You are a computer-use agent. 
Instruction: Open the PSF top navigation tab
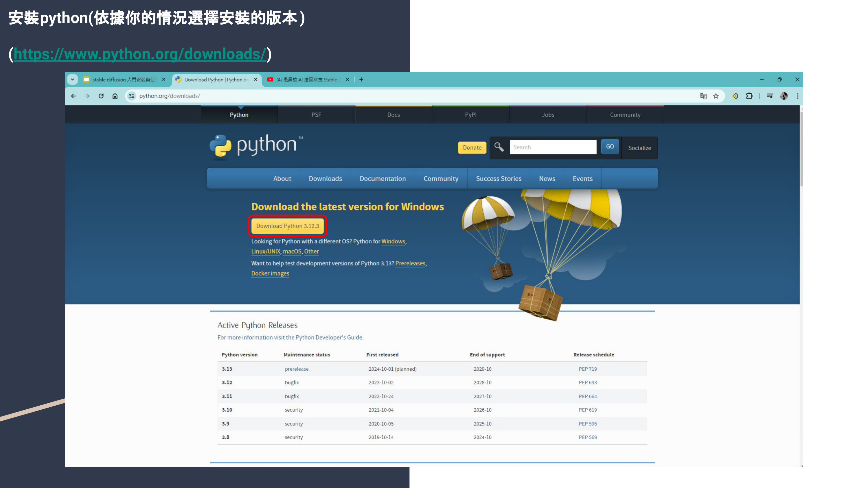tap(316, 115)
